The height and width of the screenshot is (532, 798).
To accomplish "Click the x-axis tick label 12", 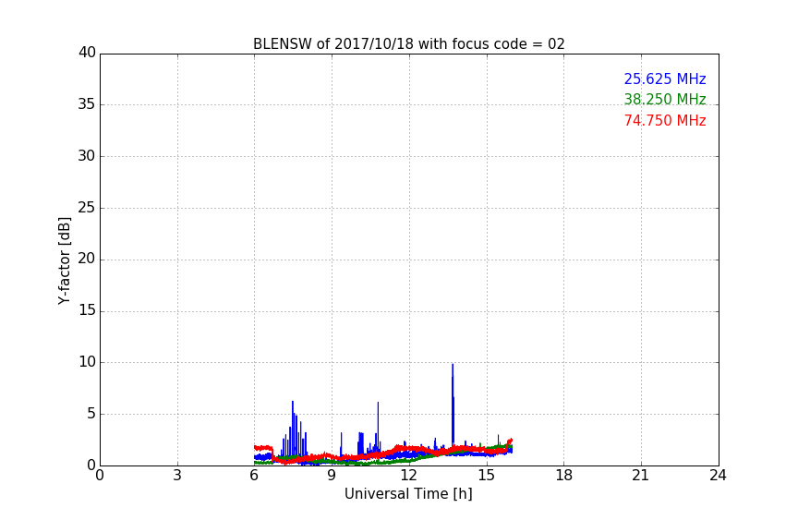I will pyautogui.click(x=409, y=476).
